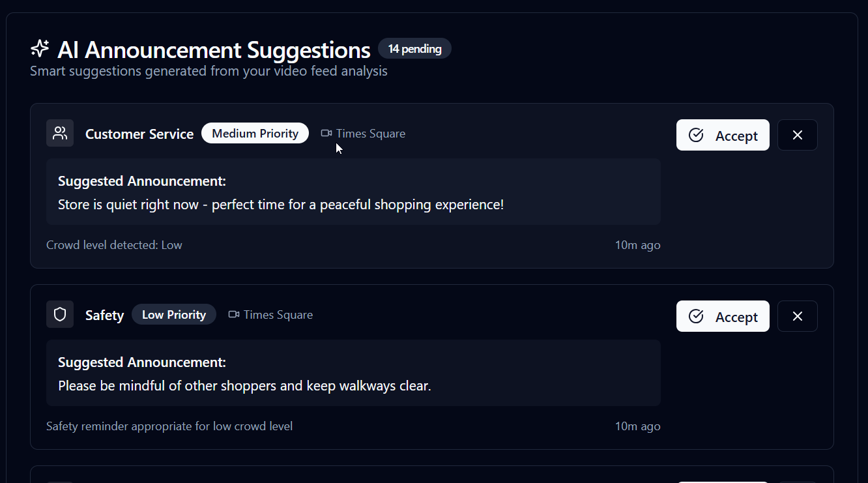The image size is (868, 483).
Task: Click Crowd level detected: Low note
Action: (114, 245)
